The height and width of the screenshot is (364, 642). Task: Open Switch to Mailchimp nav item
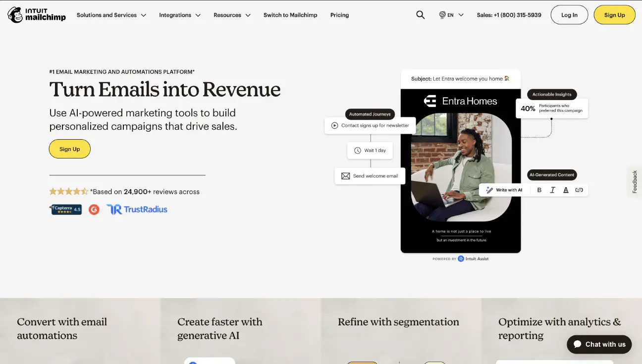coord(290,15)
